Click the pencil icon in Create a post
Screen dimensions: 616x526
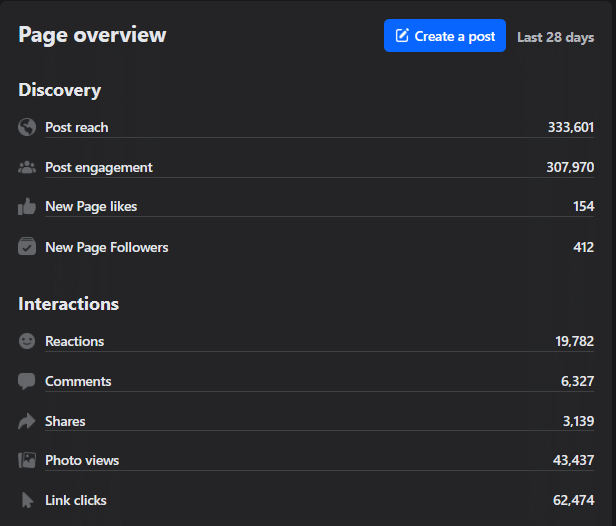[x=402, y=36]
